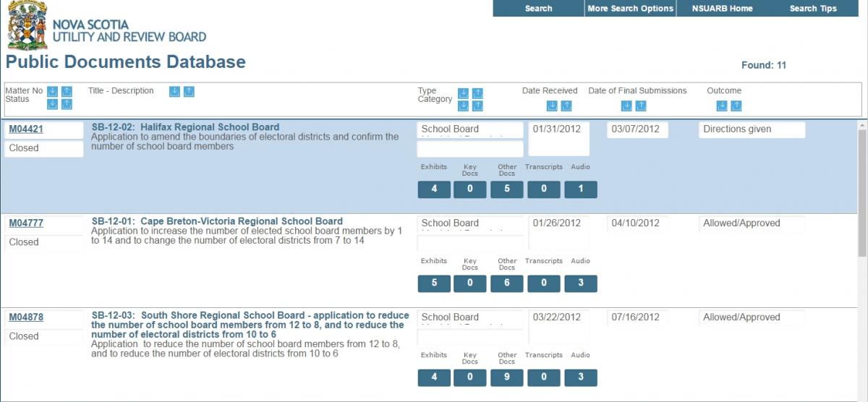Open Transcripts count for M04878
The height and width of the screenshot is (402, 868).
pos(544,377)
